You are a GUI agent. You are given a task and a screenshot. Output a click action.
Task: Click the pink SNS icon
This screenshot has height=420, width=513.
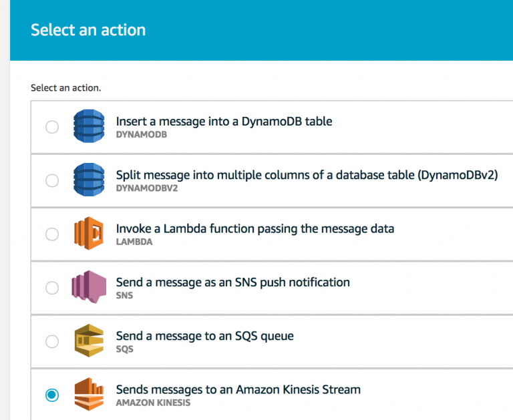point(89,287)
